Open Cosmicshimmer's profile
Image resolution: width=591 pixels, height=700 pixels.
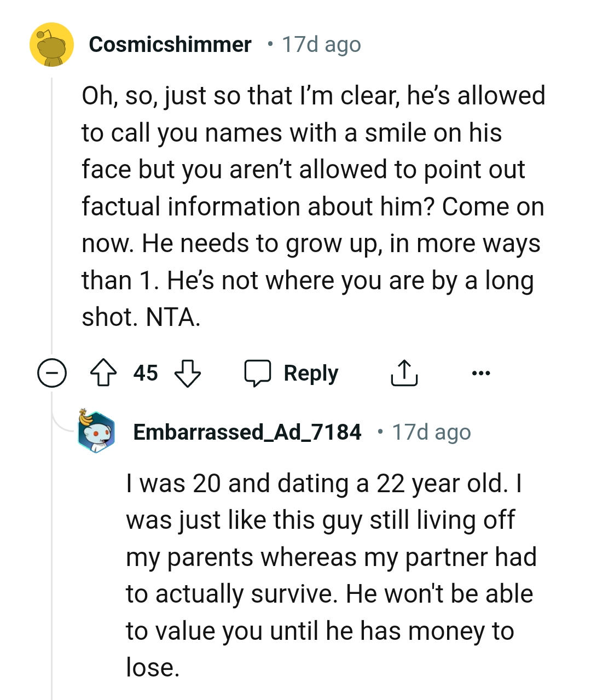click(170, 45)
